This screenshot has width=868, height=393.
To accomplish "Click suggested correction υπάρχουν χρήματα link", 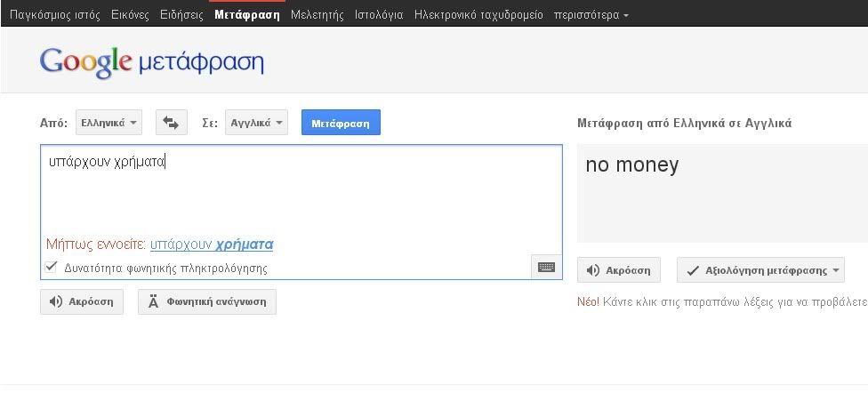I will pyautogui.click(x=212, y=245).
